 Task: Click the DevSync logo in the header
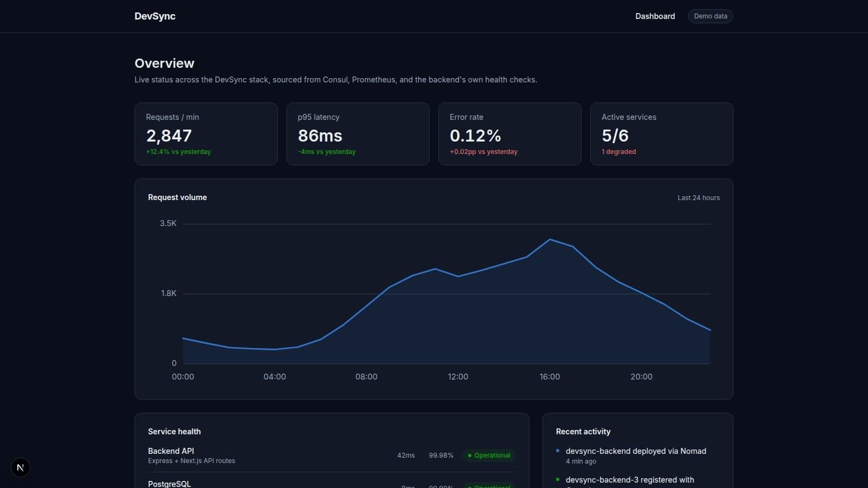155,16
